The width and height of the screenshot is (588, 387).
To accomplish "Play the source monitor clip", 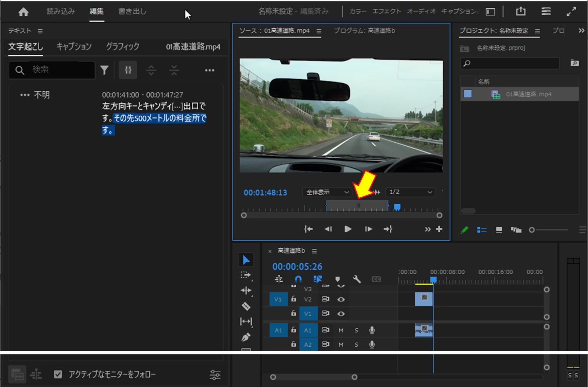I will [x=348, y=229].
